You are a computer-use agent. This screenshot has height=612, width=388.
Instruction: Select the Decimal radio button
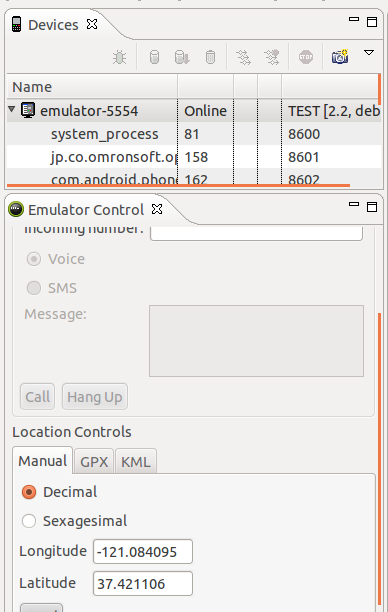29,492
